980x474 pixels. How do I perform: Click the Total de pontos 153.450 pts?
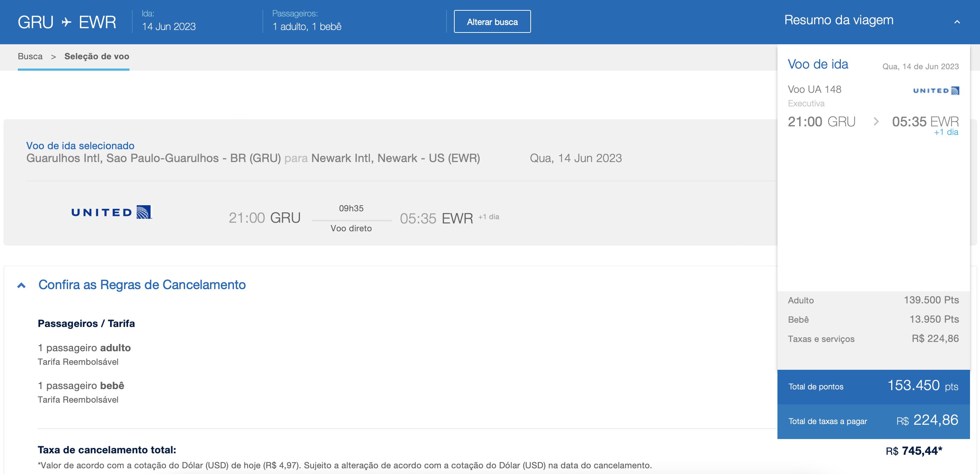click(873, 387)
